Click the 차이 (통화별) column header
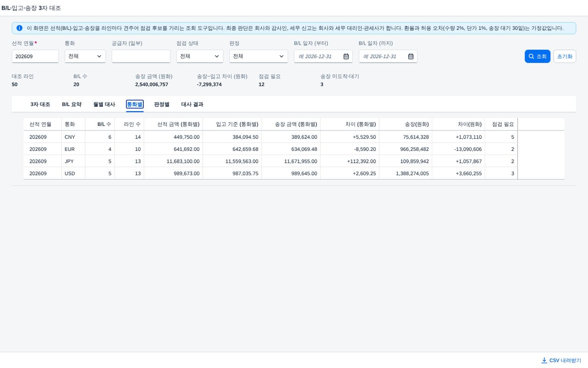588x368 pixels. 350,124
